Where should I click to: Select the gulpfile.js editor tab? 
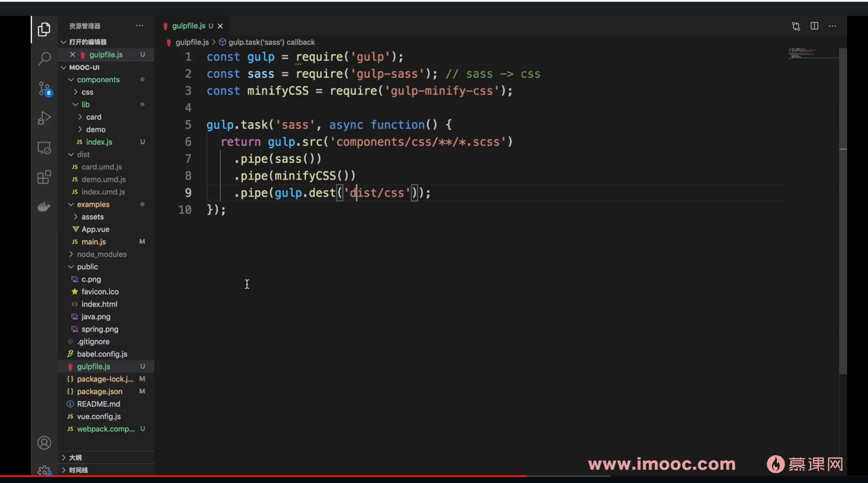(188, 26)
